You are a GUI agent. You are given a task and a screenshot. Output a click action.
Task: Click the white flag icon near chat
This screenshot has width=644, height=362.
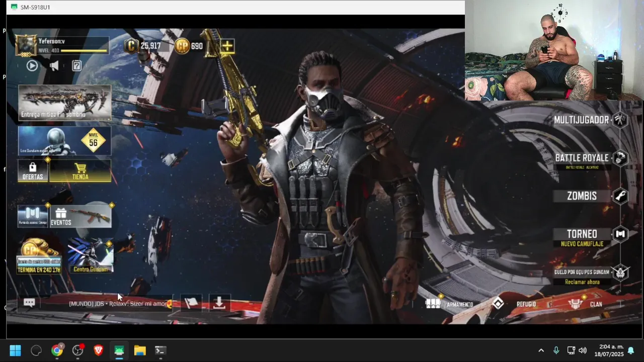pos(191,303)
